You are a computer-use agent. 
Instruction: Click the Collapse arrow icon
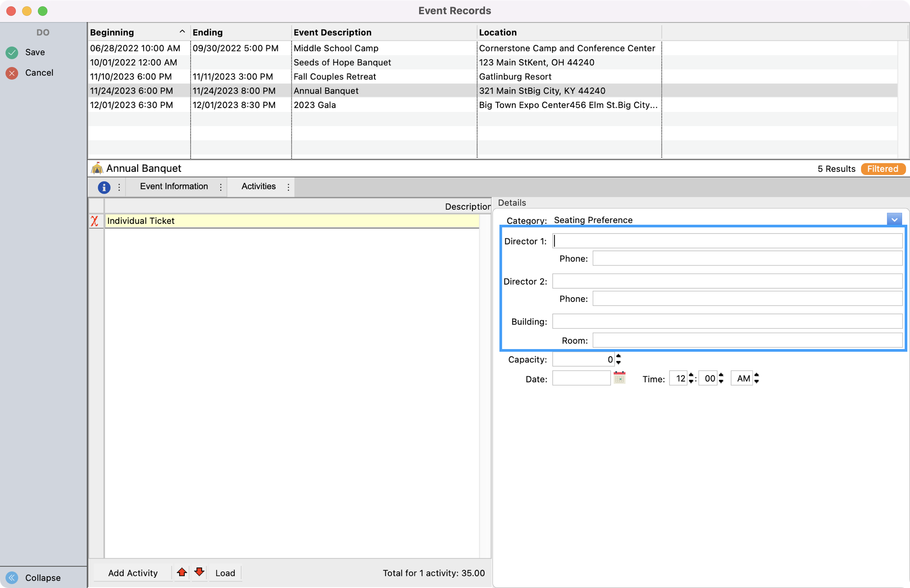point(12,577)
